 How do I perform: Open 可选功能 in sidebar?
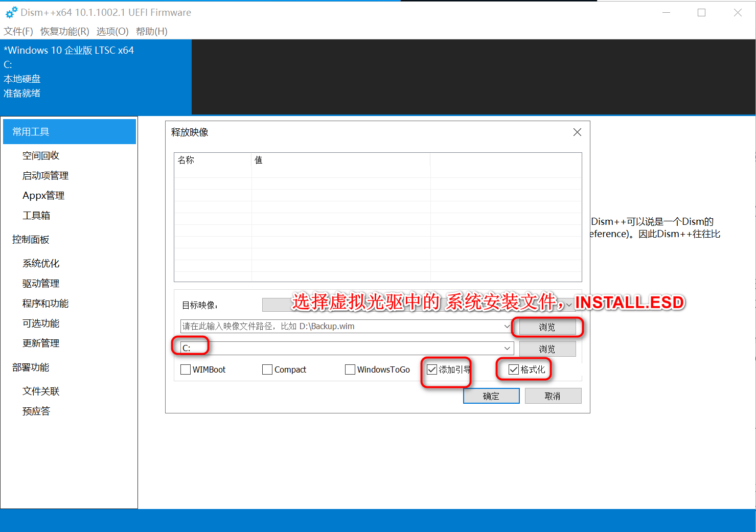[41, 323]
